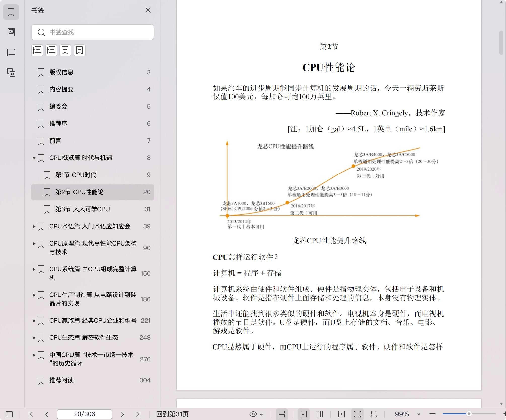Click the CPU性能论 page heading
This screenshot has width=506, height=420.
pyautogui.click(x=329, y=67)
